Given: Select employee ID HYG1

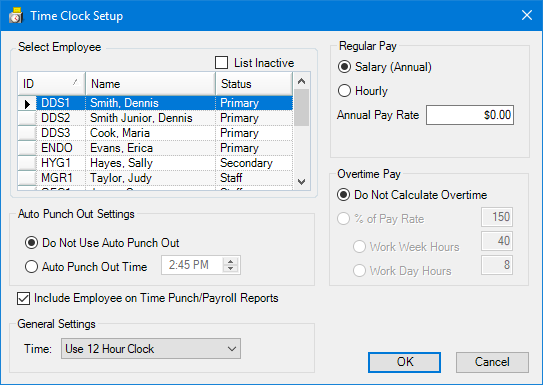Looking at the screenshot, I should pos(56,163).
